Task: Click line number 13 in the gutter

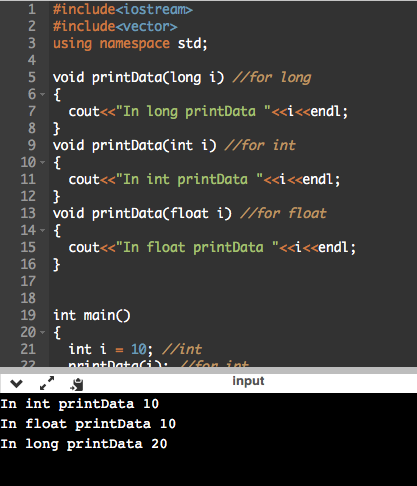Action: click(28, 213)
